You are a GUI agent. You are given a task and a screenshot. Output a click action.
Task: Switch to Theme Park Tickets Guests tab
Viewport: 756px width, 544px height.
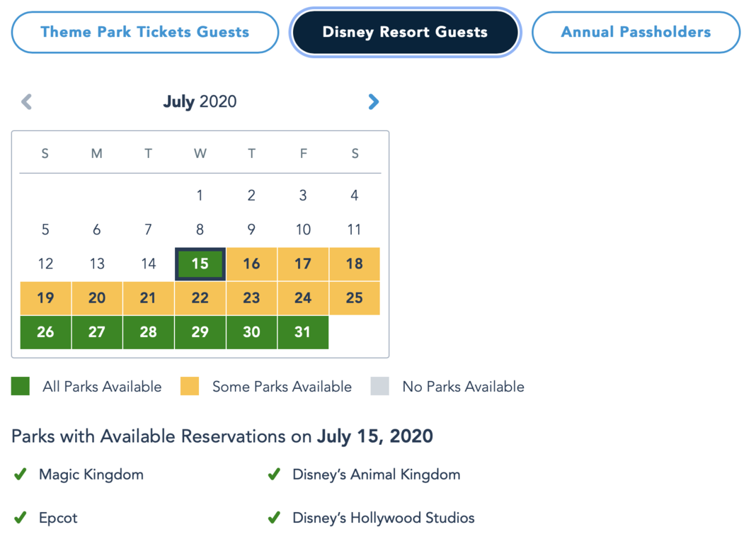144,33
